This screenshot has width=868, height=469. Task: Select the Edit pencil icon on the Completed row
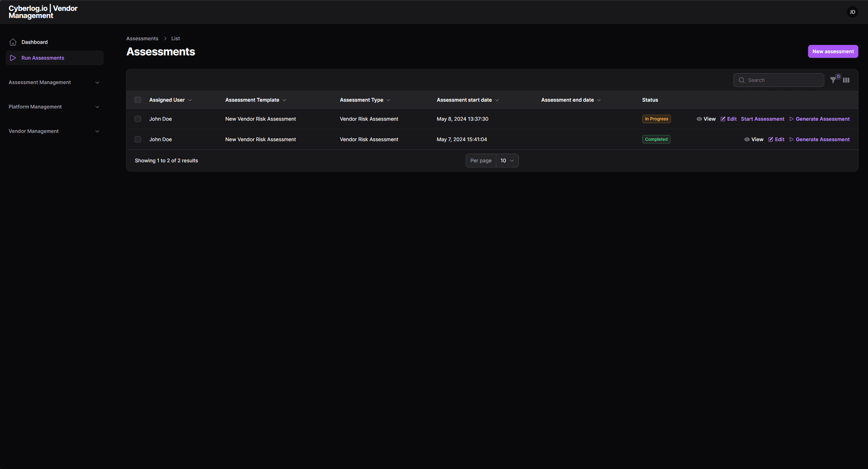click(771, 139)
